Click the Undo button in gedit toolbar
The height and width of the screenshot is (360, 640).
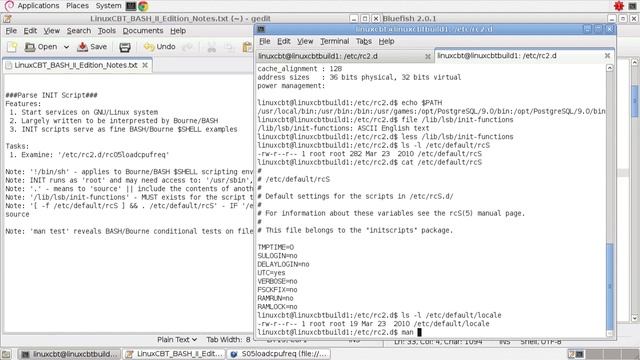[x=160, y=47]
